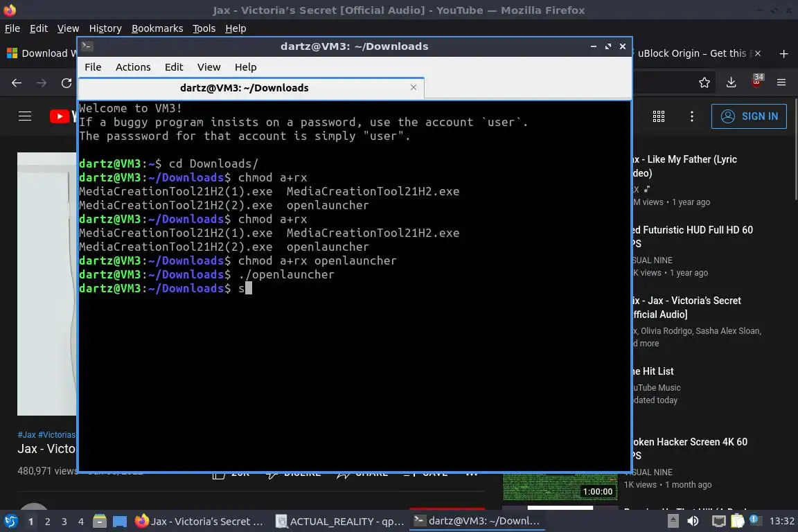Image resolution: width=798 pixels, height=532 pixels.
Task: Switch to the Download Windows tab
Action: click(x=41, y=53)
